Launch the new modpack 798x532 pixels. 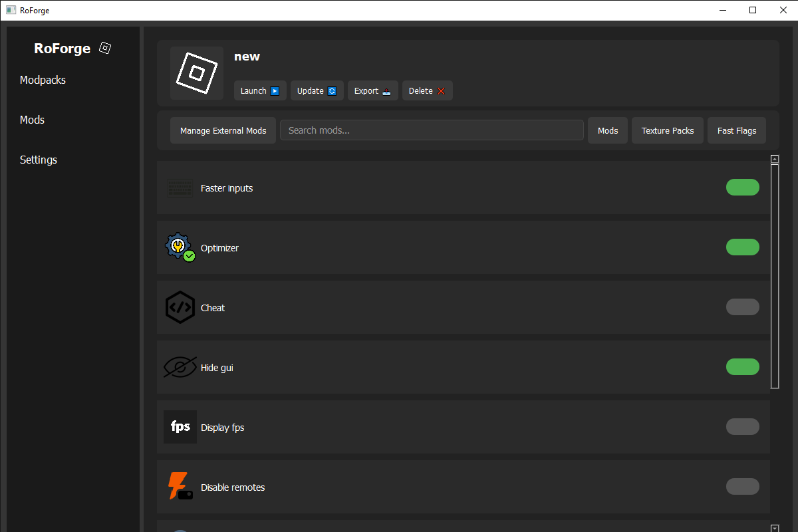(x=260, y=90)
